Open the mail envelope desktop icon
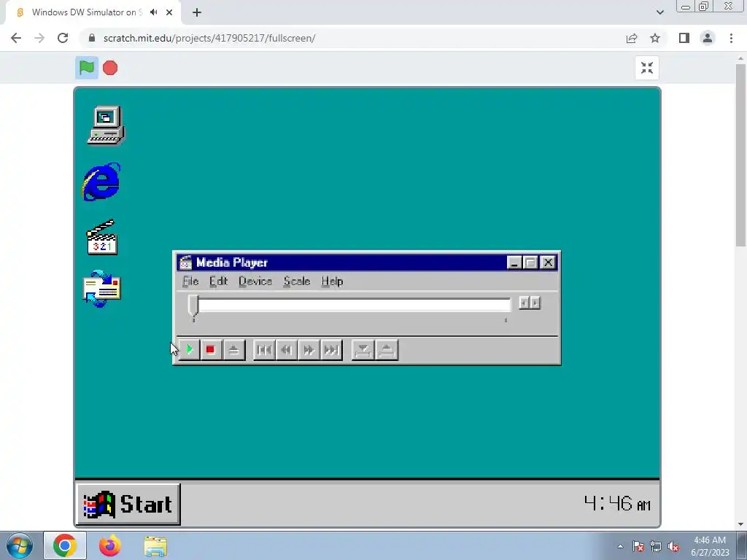Viewport: 747px width, 560px height. (101, 289)
